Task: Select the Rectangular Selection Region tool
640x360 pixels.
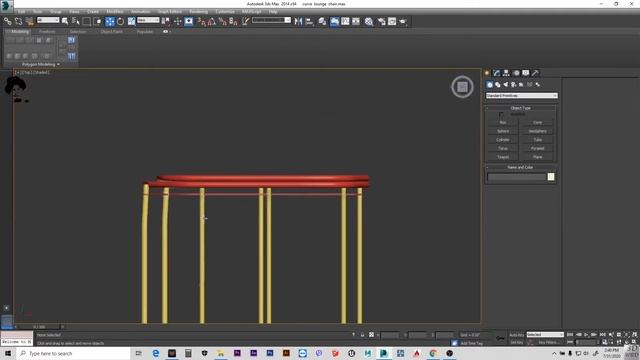Action: [87, 21]
